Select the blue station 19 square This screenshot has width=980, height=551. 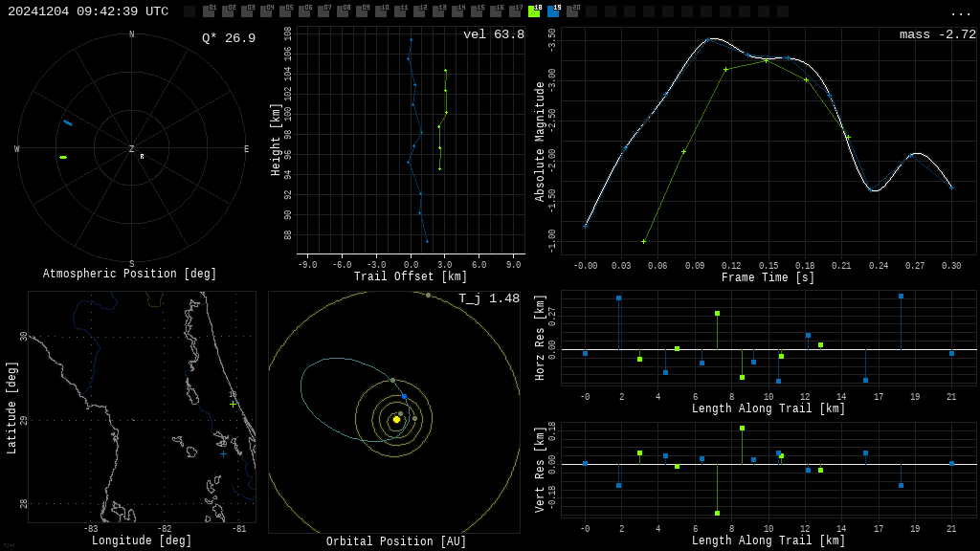[x=553, y=11]
